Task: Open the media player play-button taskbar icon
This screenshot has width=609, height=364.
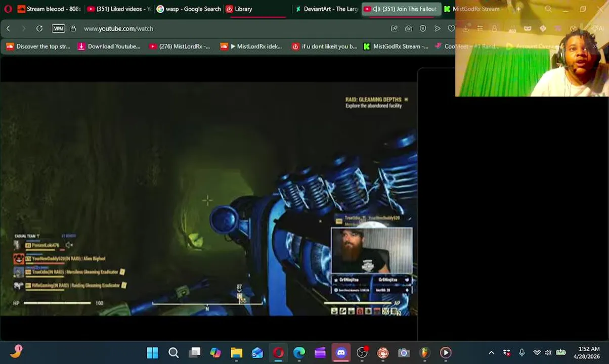Action: coord(446,352)
